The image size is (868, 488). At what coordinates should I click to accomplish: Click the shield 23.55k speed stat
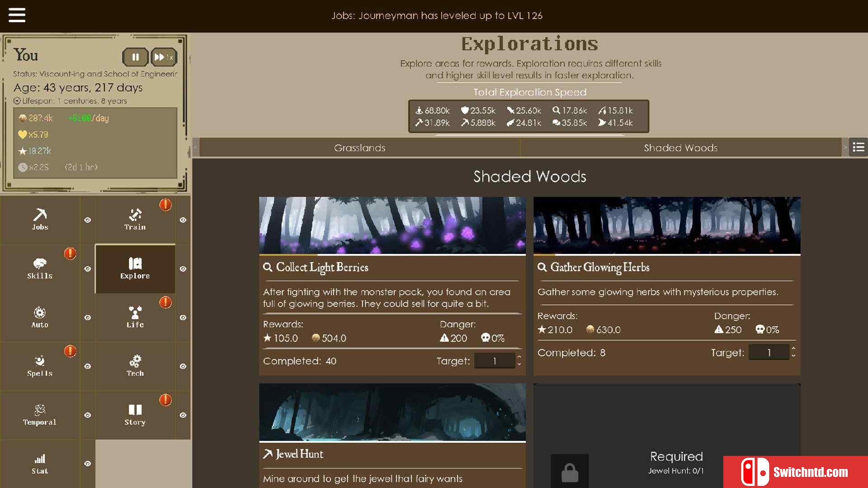point(478,111)
